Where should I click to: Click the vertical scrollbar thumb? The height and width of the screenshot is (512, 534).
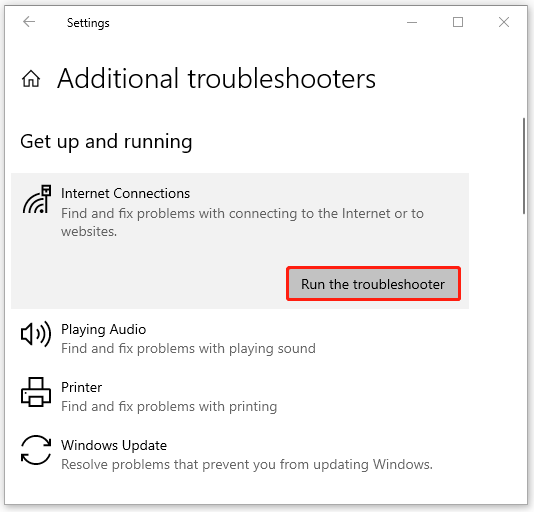524,166
